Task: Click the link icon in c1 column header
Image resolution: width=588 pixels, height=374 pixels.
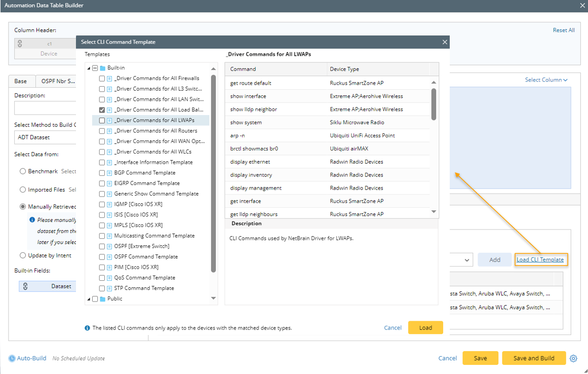Action: point(20,44)
